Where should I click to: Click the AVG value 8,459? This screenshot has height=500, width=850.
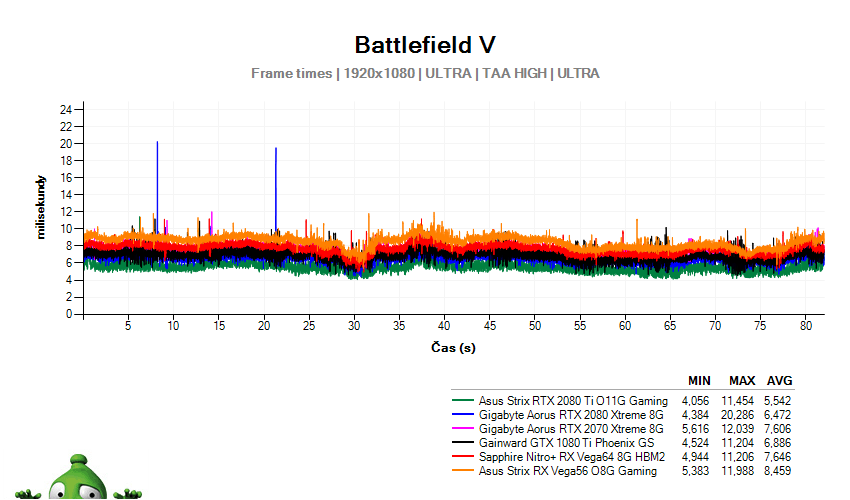(x=777, y=471)
